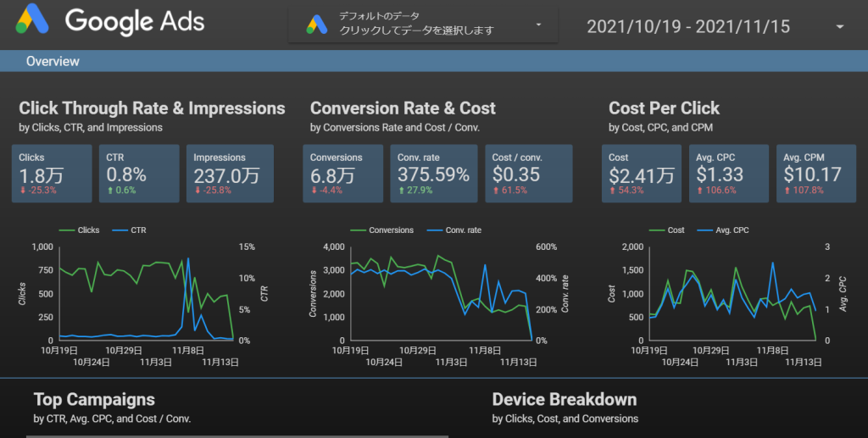Click the Top Campaigns heading

click(94, 399)
